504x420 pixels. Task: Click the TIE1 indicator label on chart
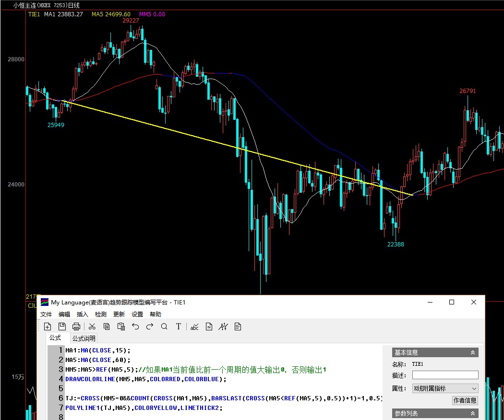tap(34, 14)
